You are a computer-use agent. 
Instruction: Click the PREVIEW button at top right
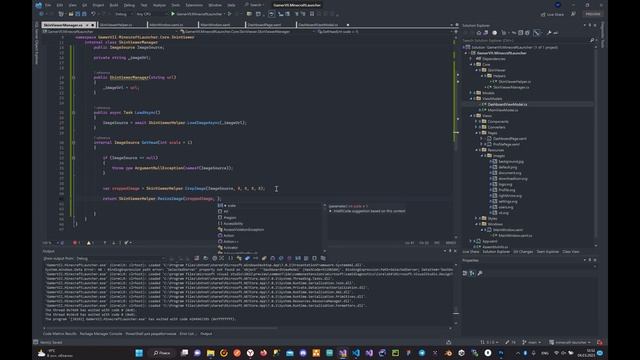click(x=593, y=14)
